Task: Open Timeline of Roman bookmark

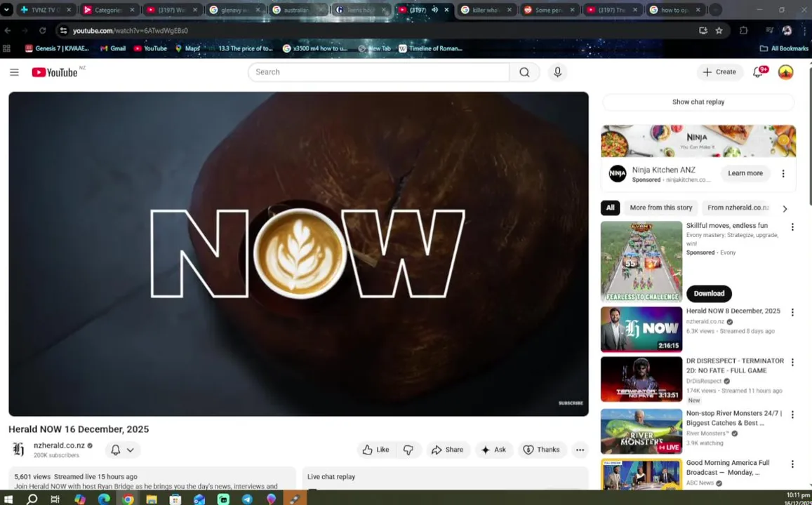Action: click(x=430, y=48)
